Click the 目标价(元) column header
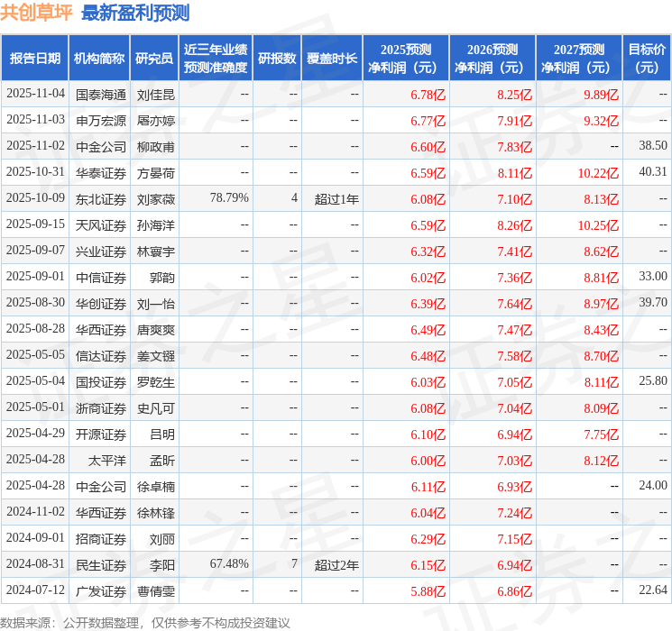Screen dimensions: 672x631 coord(647,59)
